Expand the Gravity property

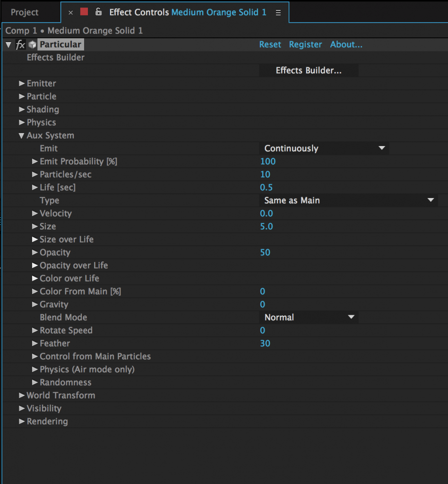tap(34, 304)
